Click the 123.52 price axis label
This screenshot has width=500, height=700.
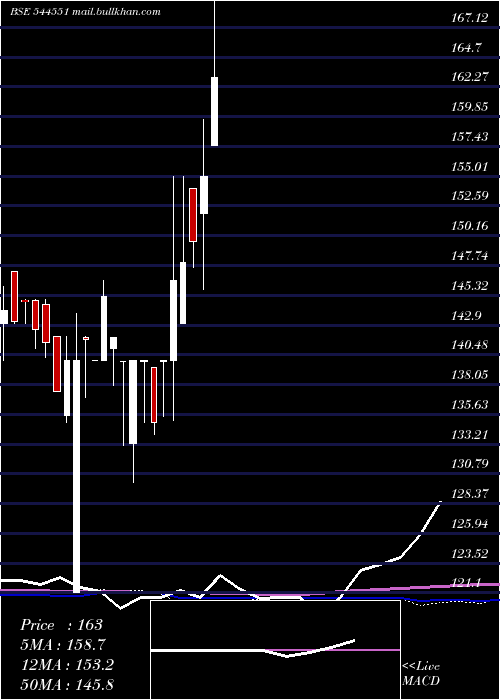click(469, 554)
